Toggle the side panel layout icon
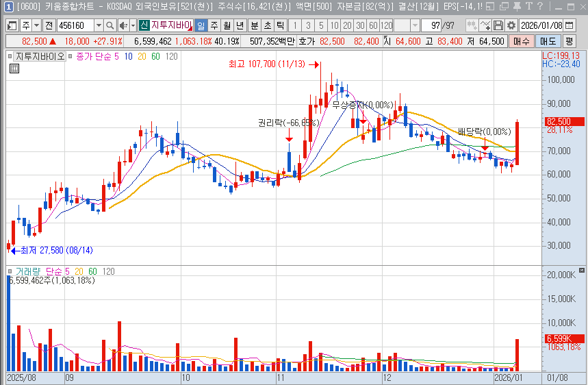The width and height of the screenshot is (588, 385). [x=12, y=25]
